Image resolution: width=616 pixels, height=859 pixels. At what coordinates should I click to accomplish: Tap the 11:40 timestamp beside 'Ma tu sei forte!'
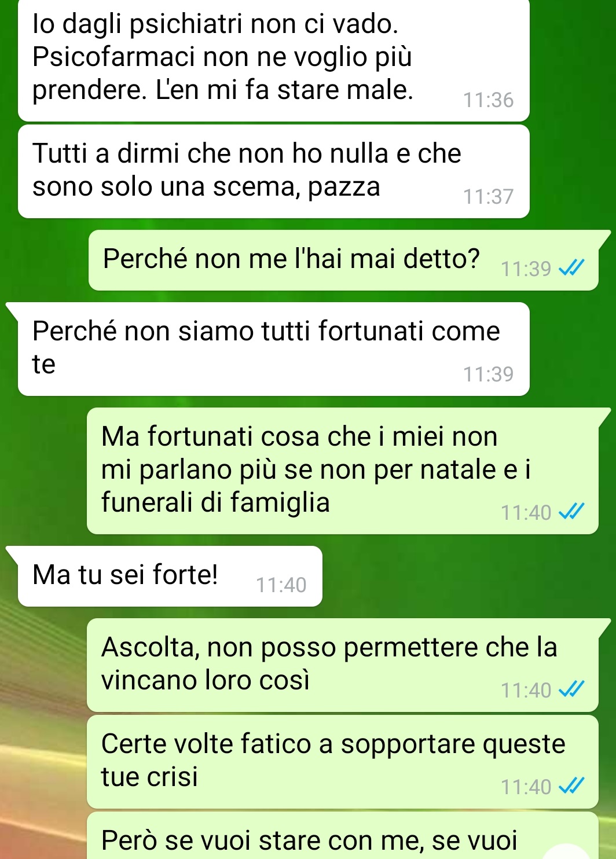tap(281, 585)
